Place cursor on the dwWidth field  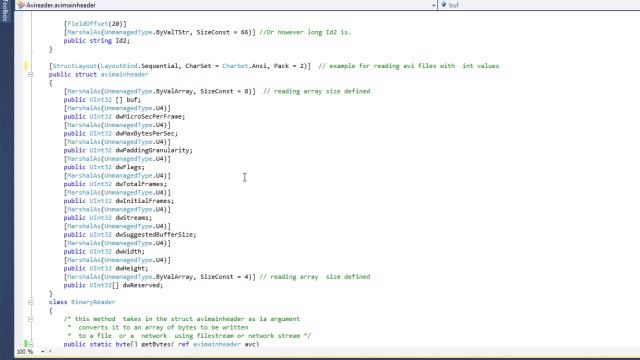[x=130, y=251]
